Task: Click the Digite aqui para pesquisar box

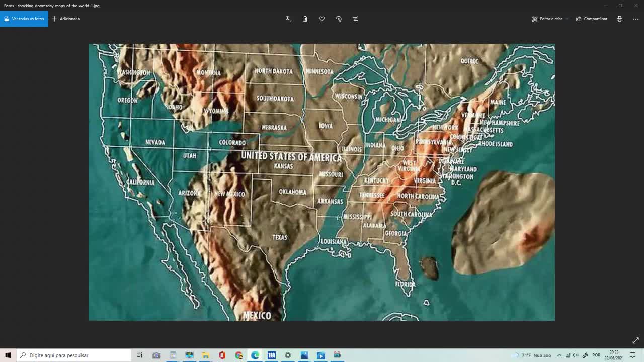Action: coord(74,355)
